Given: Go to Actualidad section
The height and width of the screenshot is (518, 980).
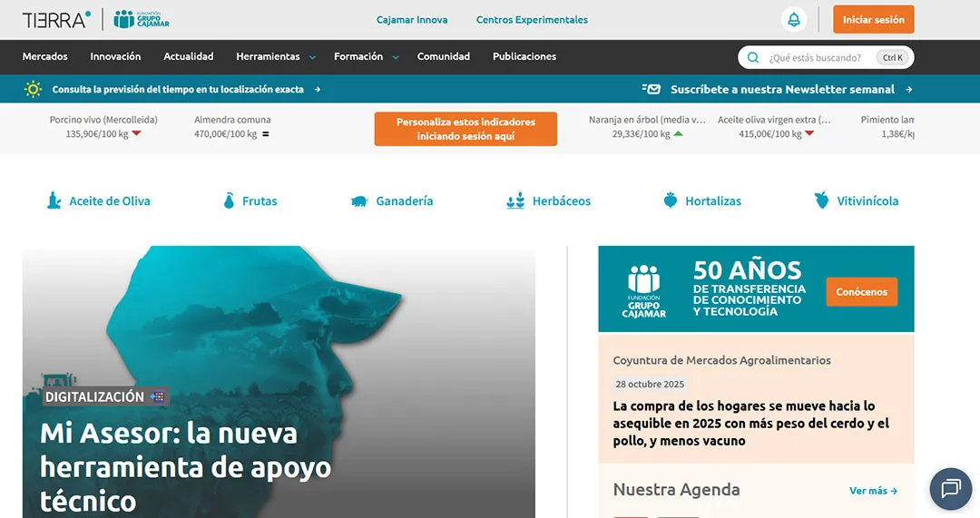Looking at the screenshot, I should (x=189, y=56).
